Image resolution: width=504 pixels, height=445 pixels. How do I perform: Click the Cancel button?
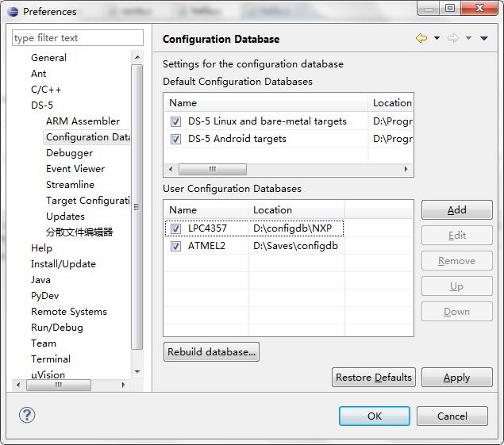pyautogui.click(x=452, y=416)
